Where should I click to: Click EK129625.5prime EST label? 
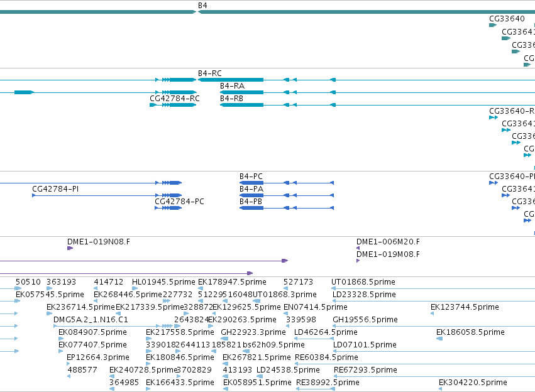pyautogui.click(x=246, y=307)
